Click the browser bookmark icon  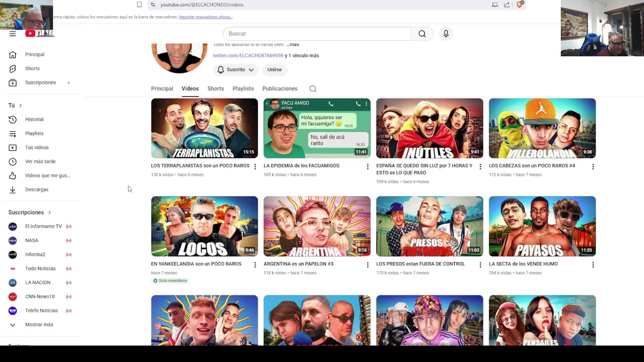click(139, 5)
